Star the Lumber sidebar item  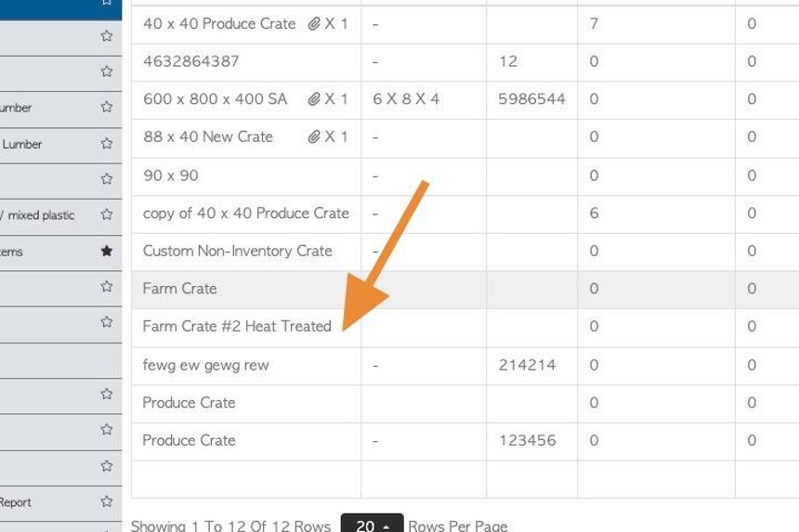[107, 143]
